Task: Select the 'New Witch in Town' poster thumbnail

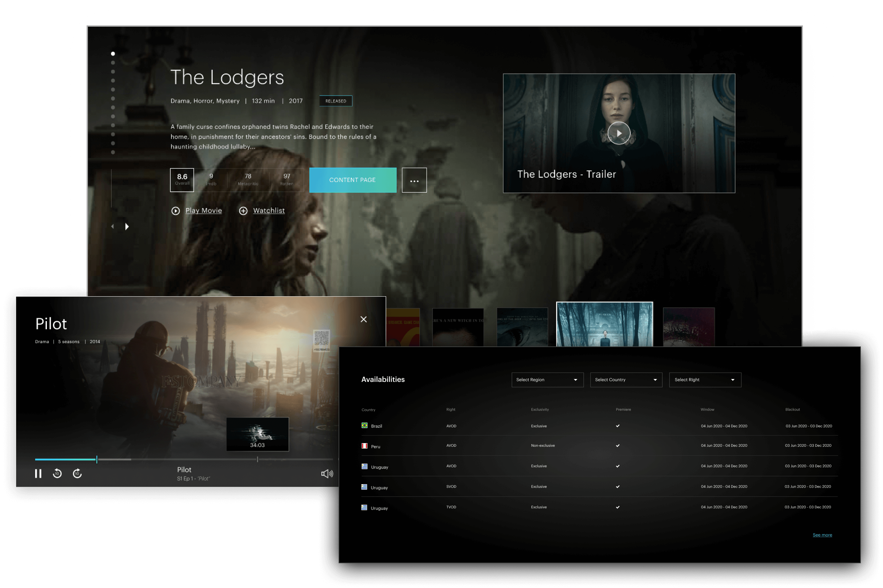Action: click(458, 327)
